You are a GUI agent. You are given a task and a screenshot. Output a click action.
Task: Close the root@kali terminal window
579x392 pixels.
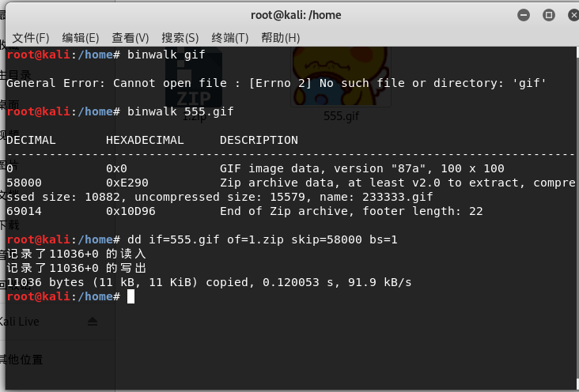571,15
